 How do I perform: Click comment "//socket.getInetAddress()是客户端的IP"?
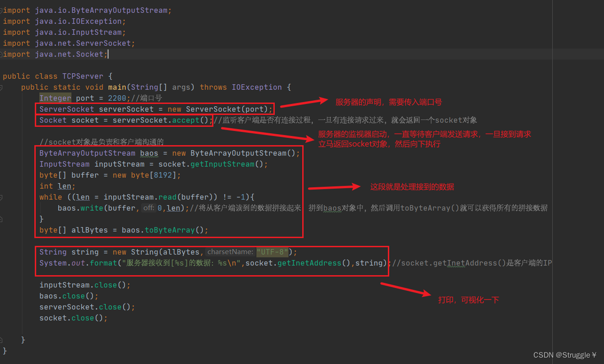coord(472,263)
